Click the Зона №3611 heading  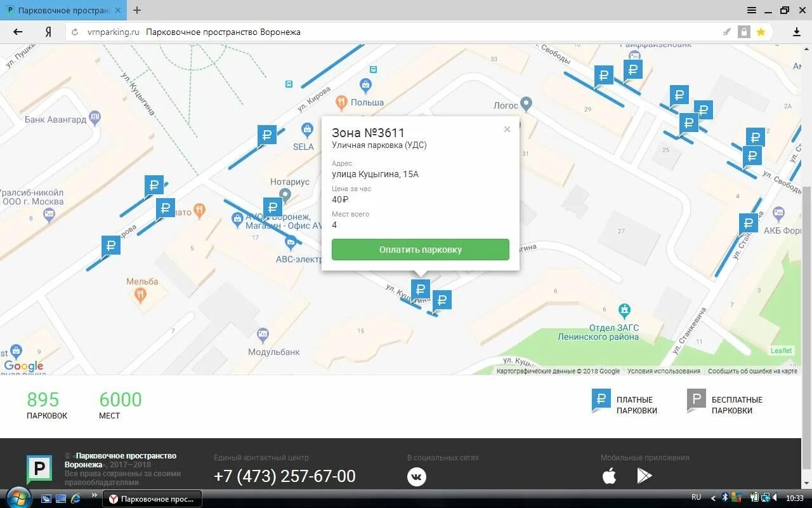pos(368,133)
